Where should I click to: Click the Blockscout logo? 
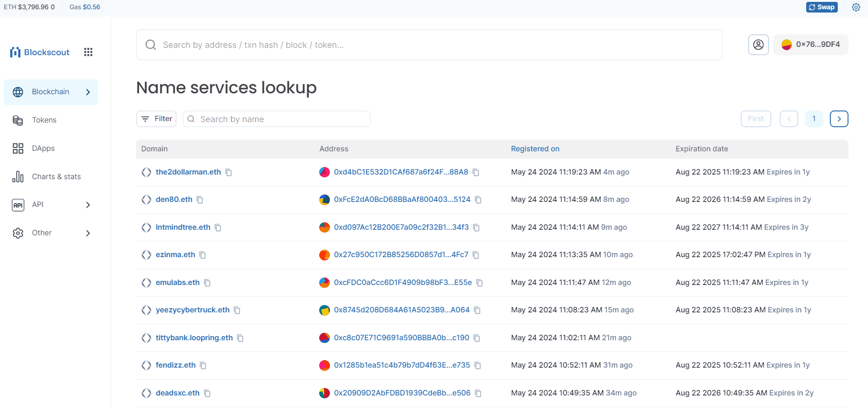39,52
